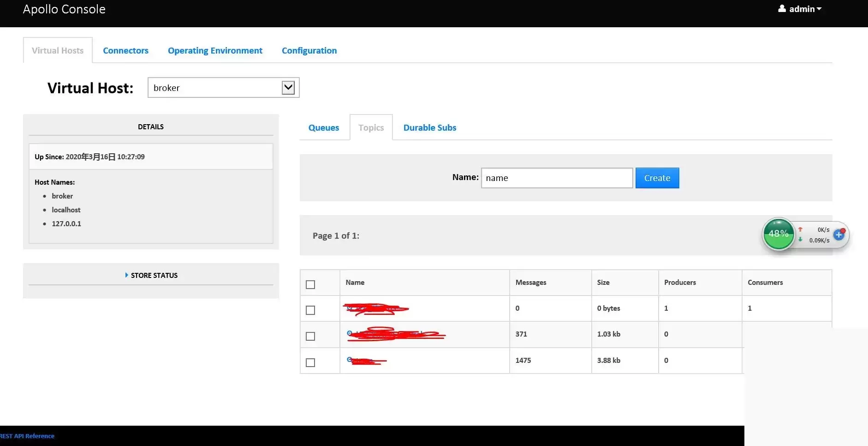
Task: Toggle the select-all checkbox in table header
Action: coord(310,284)
